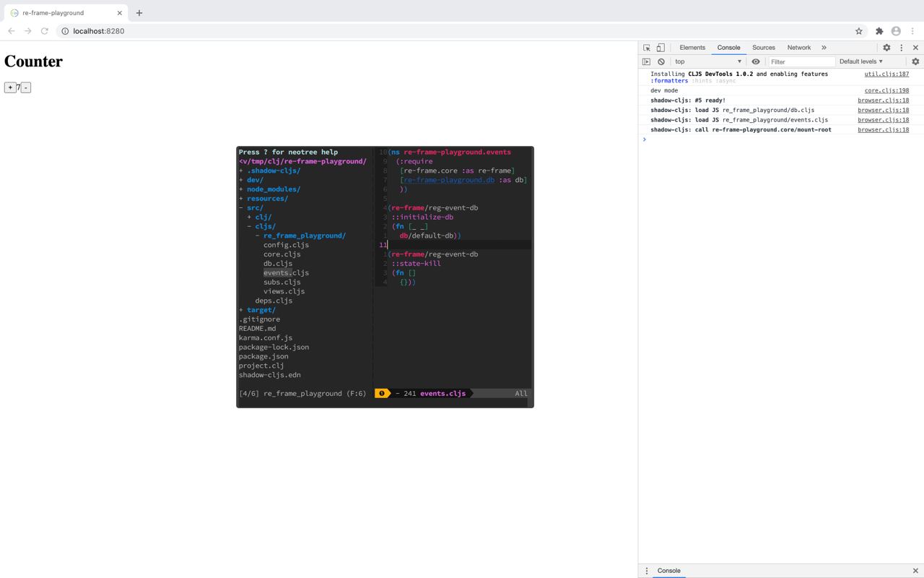This screenshot has width=924, height=578.
Task: Open browser.cljs:18 link for the db.cljs load
Action: pyautogui.click(x=883, y=110)
